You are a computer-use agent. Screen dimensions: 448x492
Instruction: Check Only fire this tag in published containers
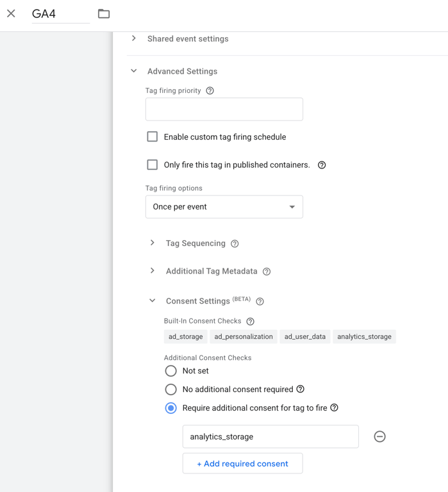(153, 165)
